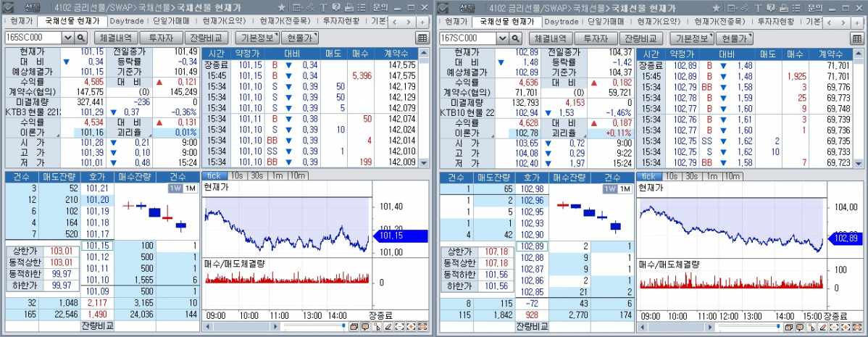Viewport: 868px width, 337px height.
Task: Switch right mini candle chart to 1W
Action: 610,188
